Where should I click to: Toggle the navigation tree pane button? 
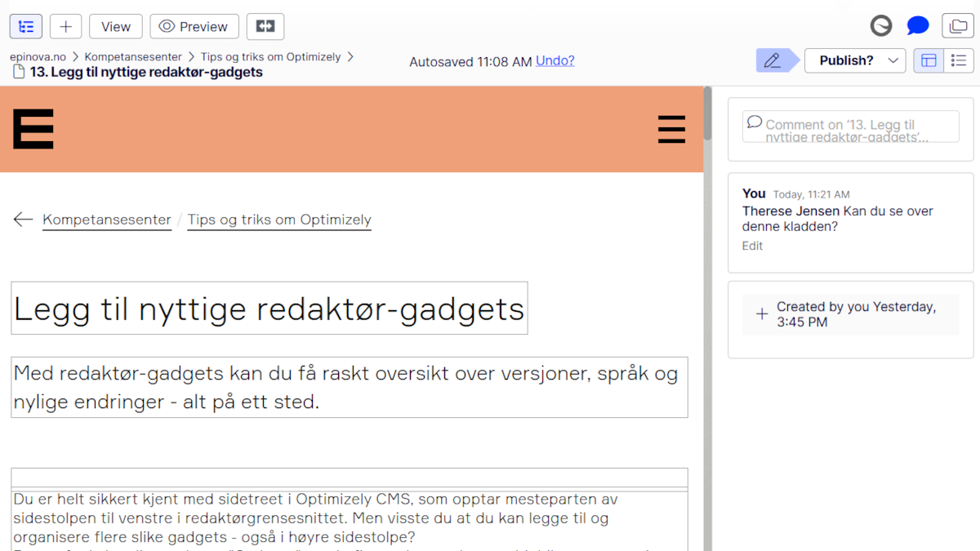pyautogui.click(x=26, y=27)
